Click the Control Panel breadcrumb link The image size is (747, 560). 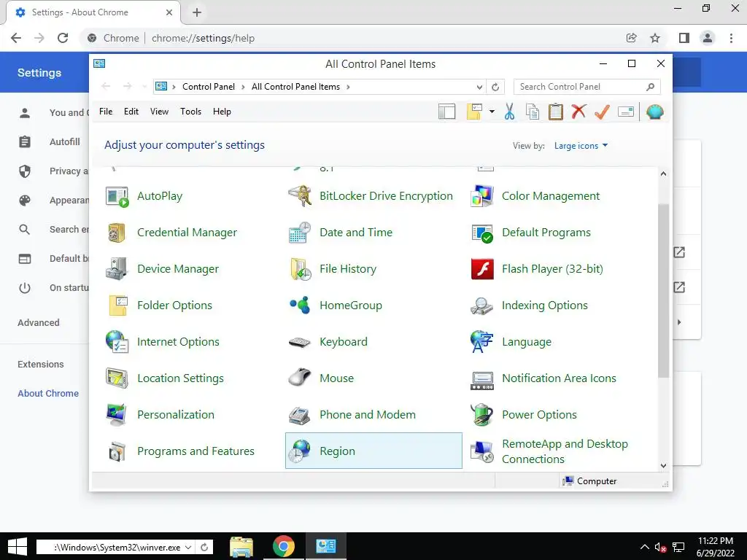pos(208,87)
